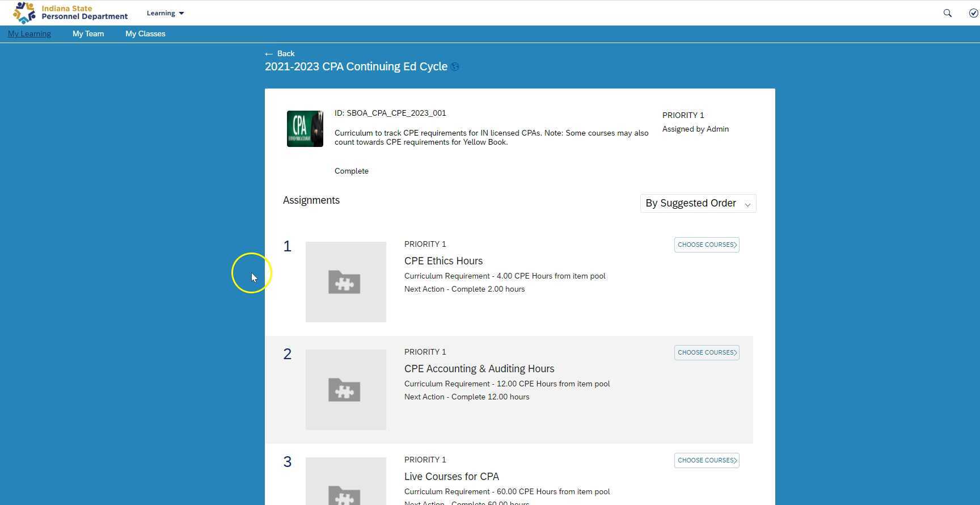This screenshot has height=505, width=980.
Task: Click the Live Courses for CPA title
Action: [451, 477]
